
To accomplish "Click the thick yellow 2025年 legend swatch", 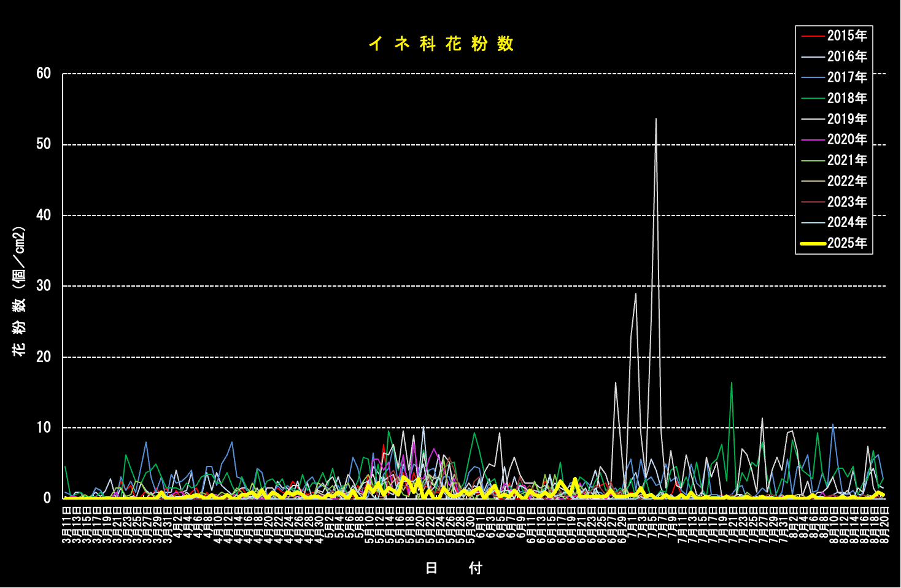I will [x=813, y=244].
